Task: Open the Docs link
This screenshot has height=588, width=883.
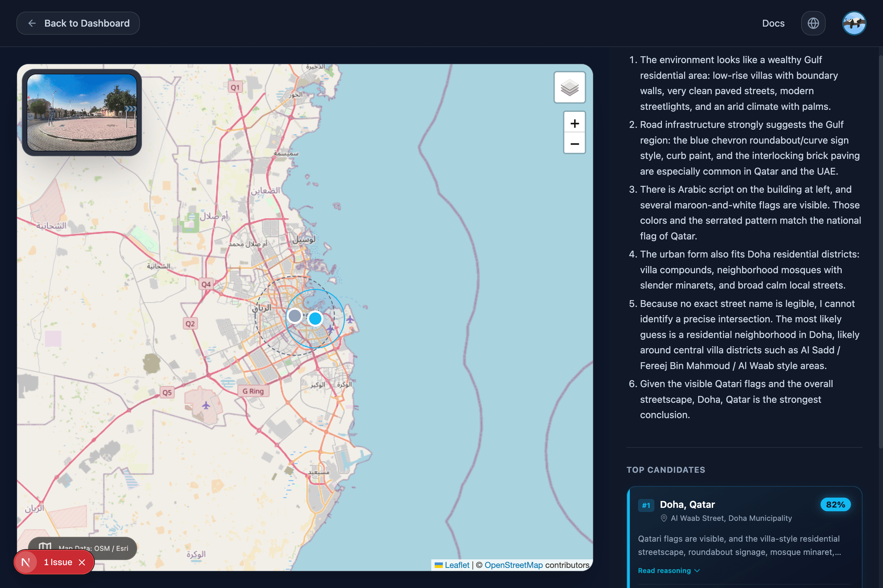Action: pyautogui.click(x=773, y=23)
